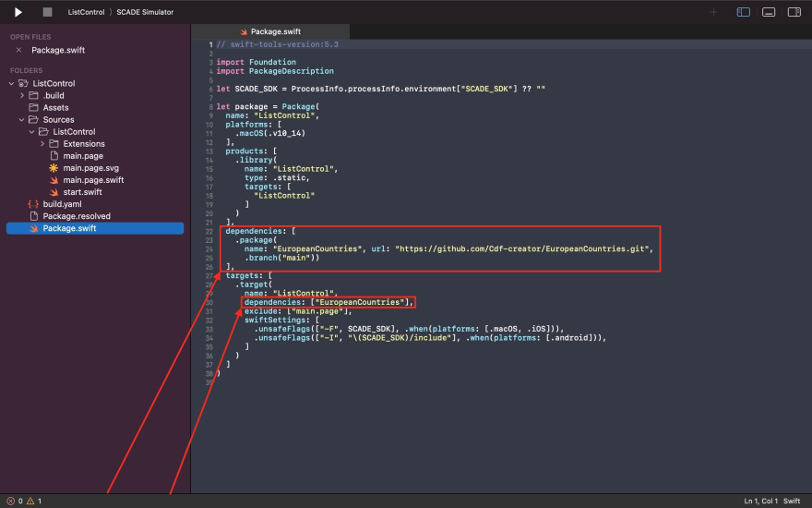Expand the .build folder
This screenshot has width=812, height=508.
22,95
